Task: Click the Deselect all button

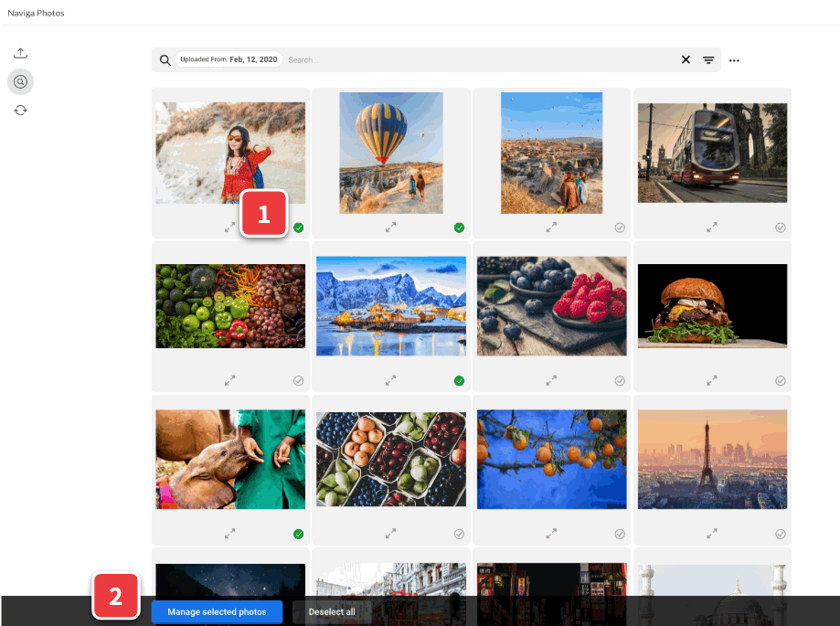Action: pos(332,611)
